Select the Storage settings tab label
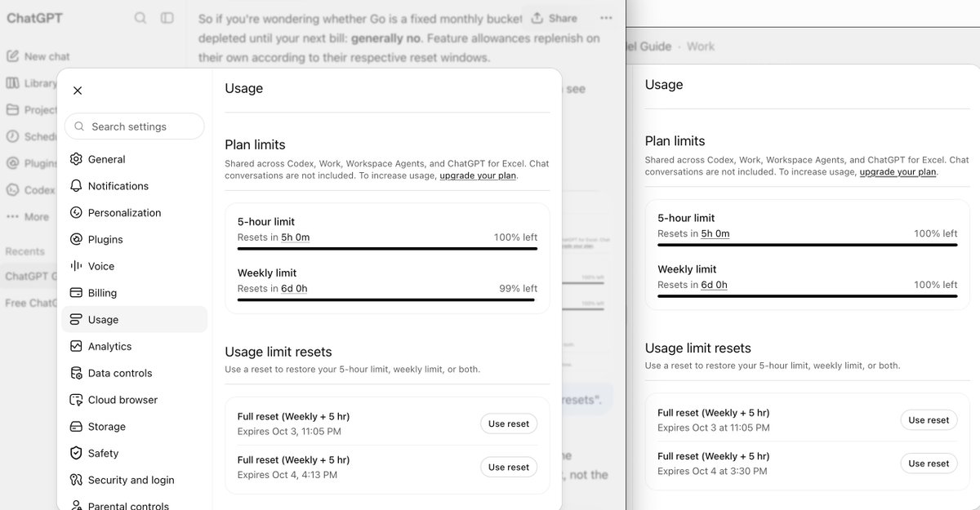980x510 pixels. (107, 427)
